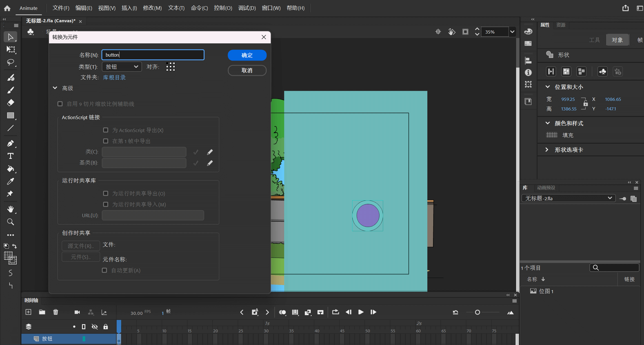Open the Library panel options menu
This screenshot has width=644, height=345.
[x=636, y=188]
